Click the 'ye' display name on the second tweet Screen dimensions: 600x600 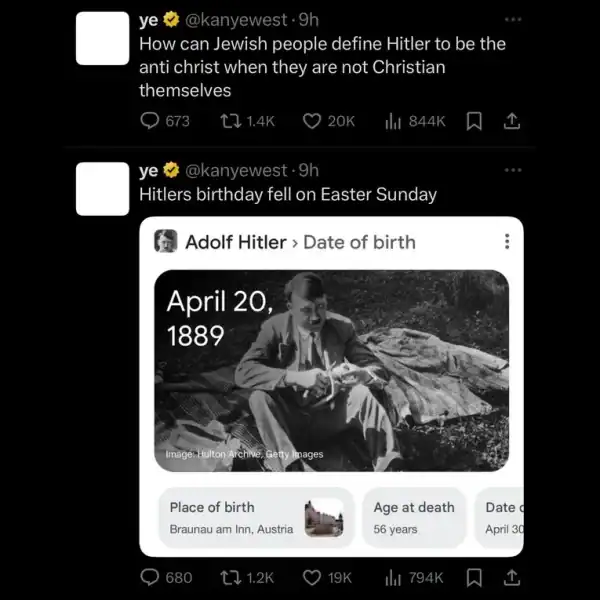[149, 170]
